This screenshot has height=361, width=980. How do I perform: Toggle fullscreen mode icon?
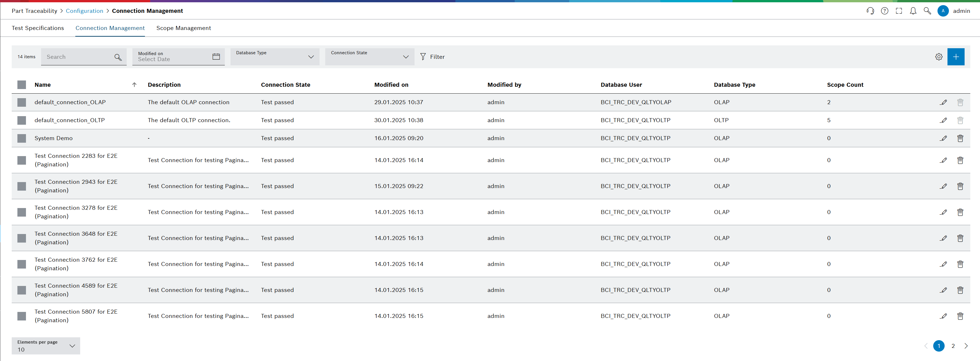(899, 11)
